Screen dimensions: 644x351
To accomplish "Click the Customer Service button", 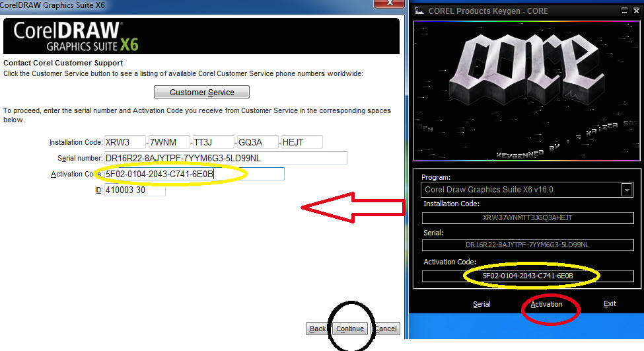I will pyautogui.click(x=201, y=92).
